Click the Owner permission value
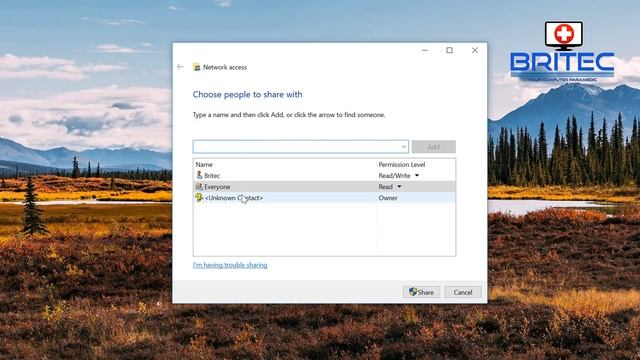The image size is (640, 360). [x=388, y=198]
